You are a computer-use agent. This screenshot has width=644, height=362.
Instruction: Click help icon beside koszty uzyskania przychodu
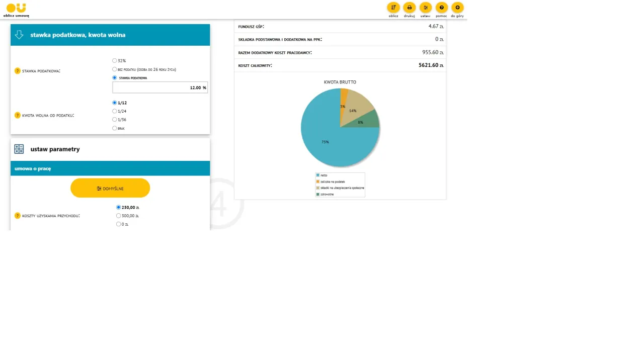pyautogui.click(x=18, y=216)
